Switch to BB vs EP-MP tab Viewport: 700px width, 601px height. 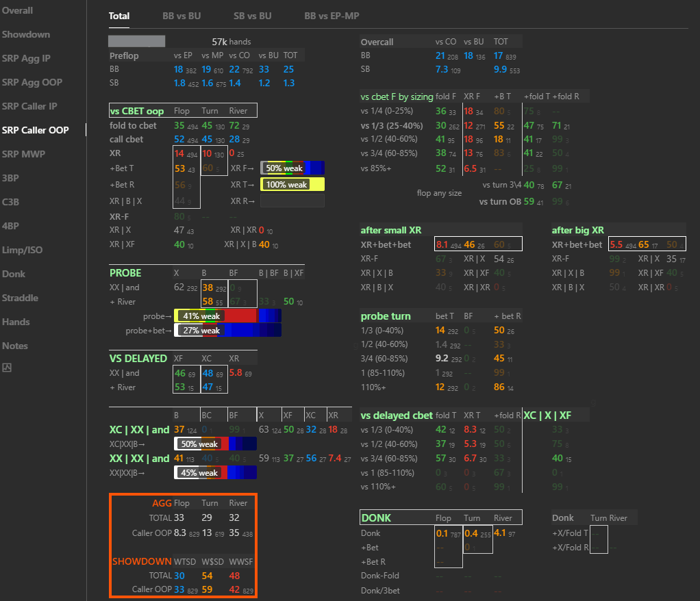332,16
